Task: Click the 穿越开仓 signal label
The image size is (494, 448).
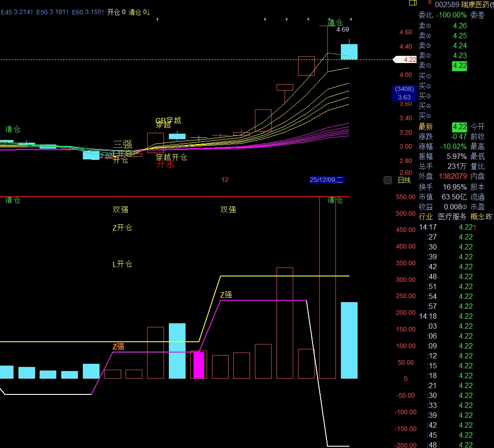Action: point(172,157)
